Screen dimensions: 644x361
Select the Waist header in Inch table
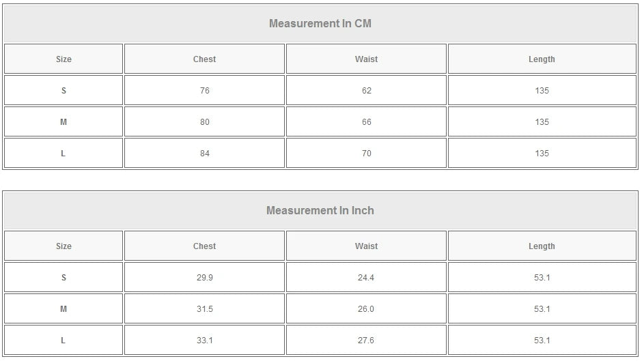coord(366,246)
